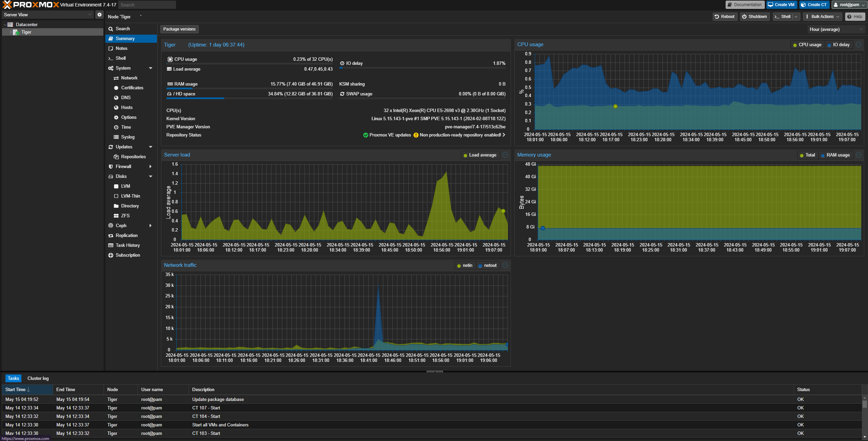Open the Ceph menu item
This screenshot has height=441, width=868.
[121, 225]
